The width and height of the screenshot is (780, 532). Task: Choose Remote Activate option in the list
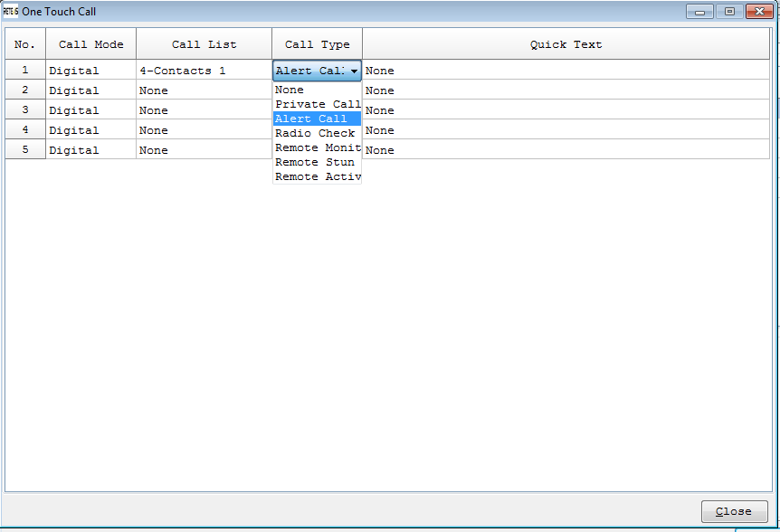(x=317, y=176)
